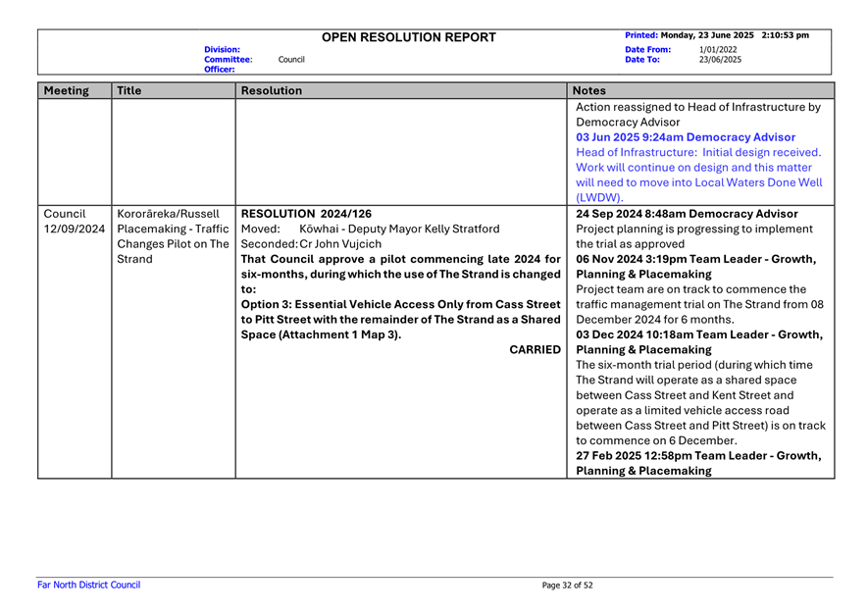Select '24 Sep 2024 8:48am Democracy Advisor' heading
This screenshot has height=614, width=868.
click(687, 214)
